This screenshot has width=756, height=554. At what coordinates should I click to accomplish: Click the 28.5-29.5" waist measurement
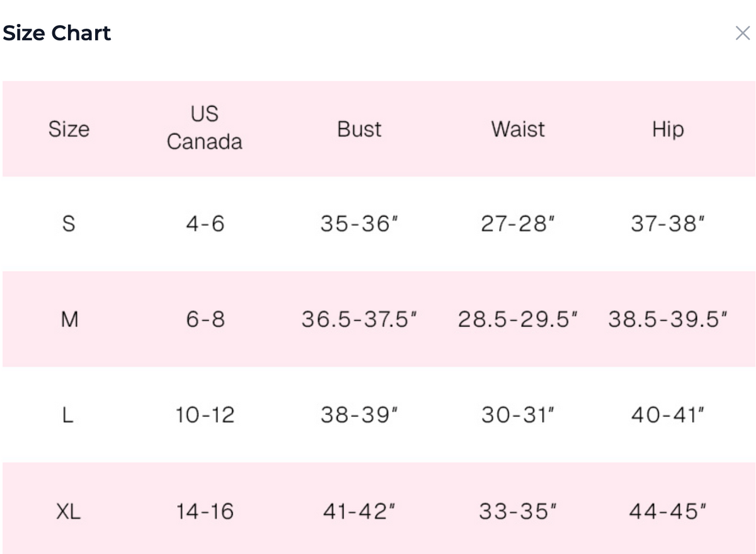tap(518, 320)
